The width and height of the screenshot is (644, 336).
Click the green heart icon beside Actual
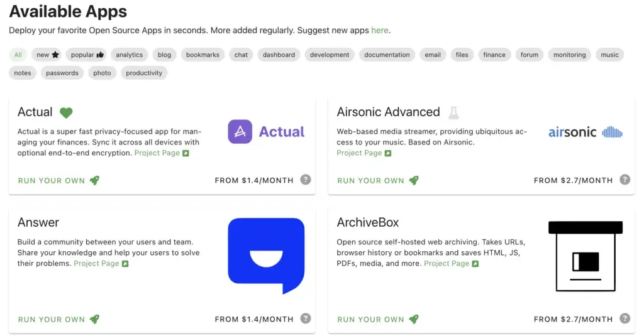click(x=66, y=113)
